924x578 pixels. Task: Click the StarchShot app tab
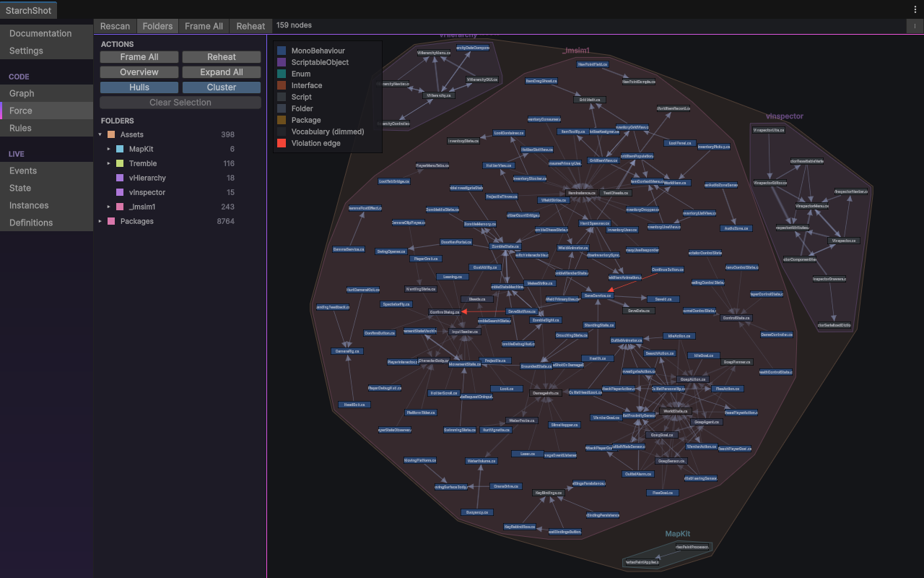pyautogui.click(x=29, y=10)
